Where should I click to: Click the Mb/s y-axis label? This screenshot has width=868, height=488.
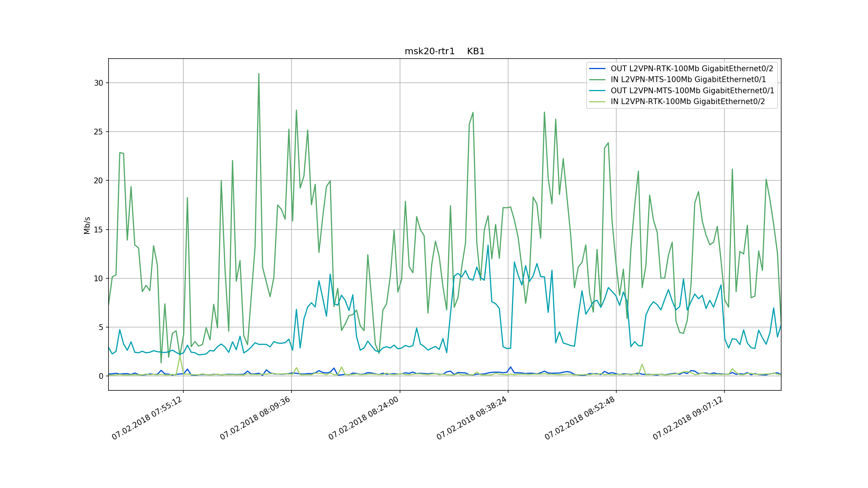coord(87,226)
